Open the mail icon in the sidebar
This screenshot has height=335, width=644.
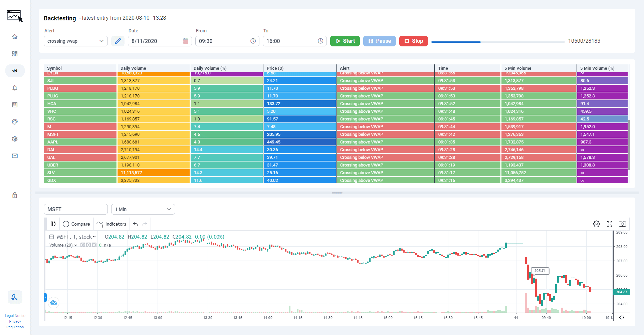click(15, 156)
